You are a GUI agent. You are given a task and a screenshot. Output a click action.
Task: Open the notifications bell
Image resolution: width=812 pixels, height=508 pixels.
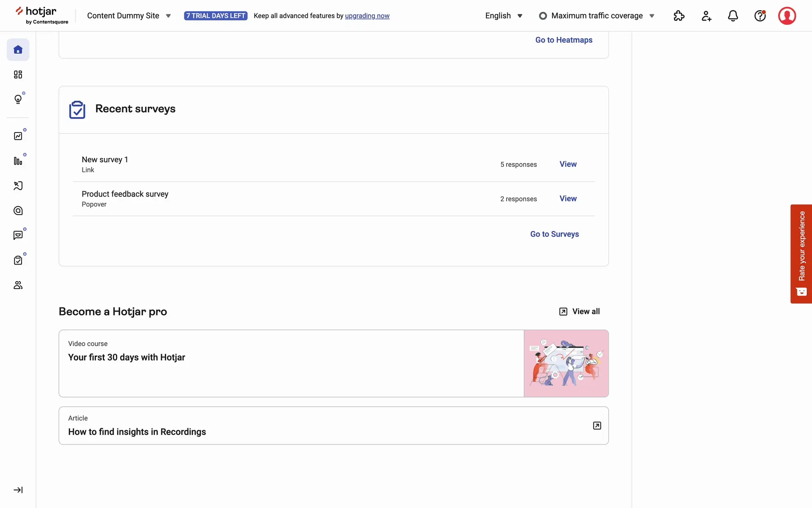click(x=733, y=16)
